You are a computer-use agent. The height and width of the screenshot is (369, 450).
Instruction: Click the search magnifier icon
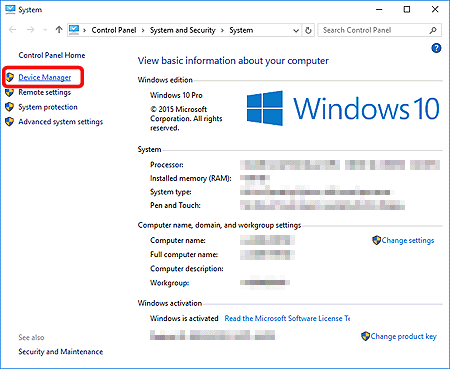[433, 30]
